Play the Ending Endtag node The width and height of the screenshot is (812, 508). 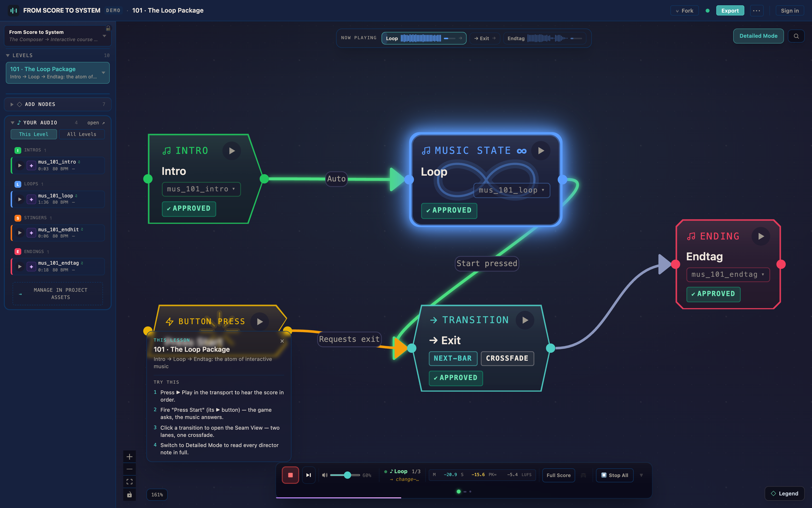(x=761, y=236)
